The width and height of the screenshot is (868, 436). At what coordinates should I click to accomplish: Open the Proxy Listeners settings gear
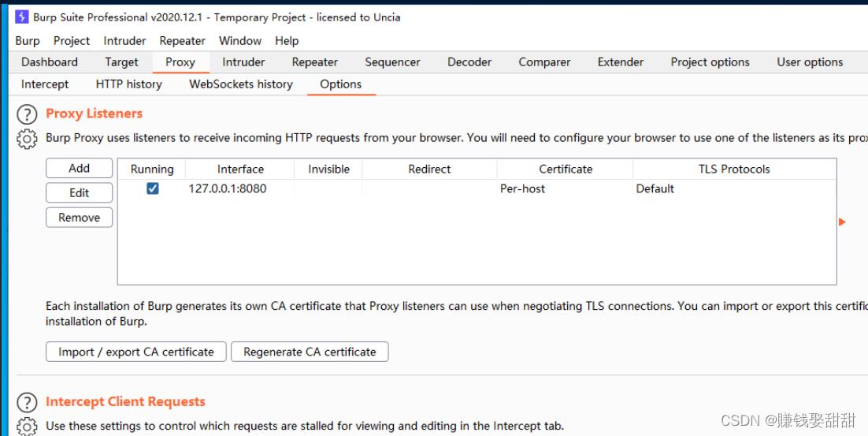27,140
